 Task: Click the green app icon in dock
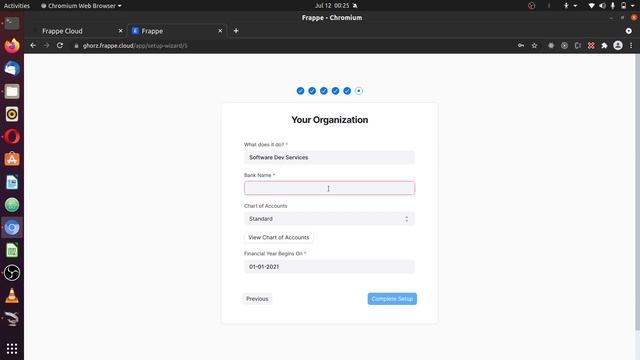(12, 205)
